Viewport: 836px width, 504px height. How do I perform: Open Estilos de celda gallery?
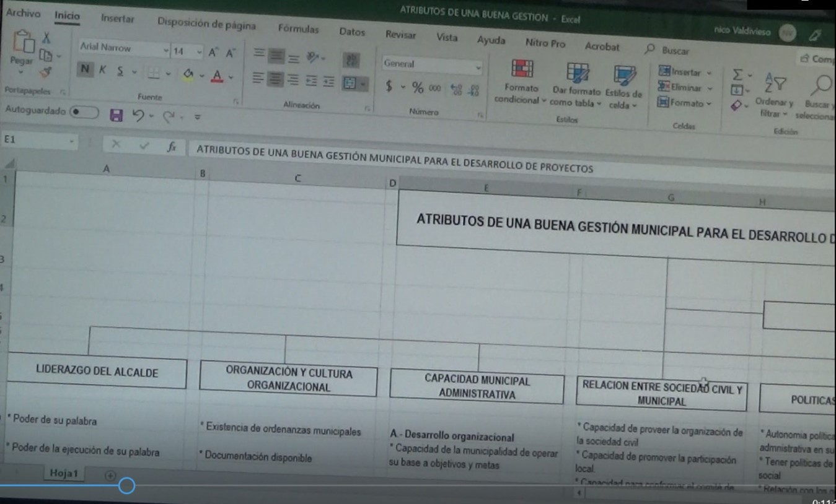(x=623, y=88)
